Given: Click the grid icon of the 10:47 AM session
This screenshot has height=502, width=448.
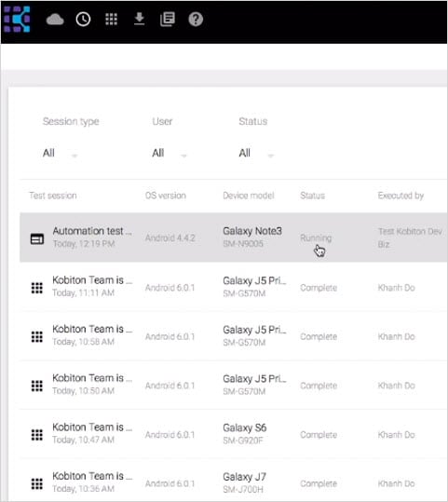Looking at the screenshot, I should point(37,435).
